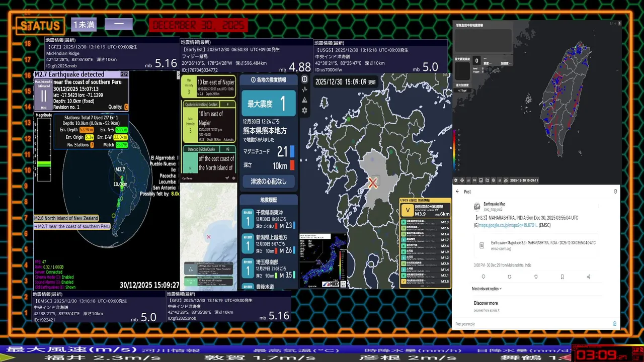This screenshot has height=362, width=644.
Task: Open Earthquake Map profile avatar
Action: (477, 207)
